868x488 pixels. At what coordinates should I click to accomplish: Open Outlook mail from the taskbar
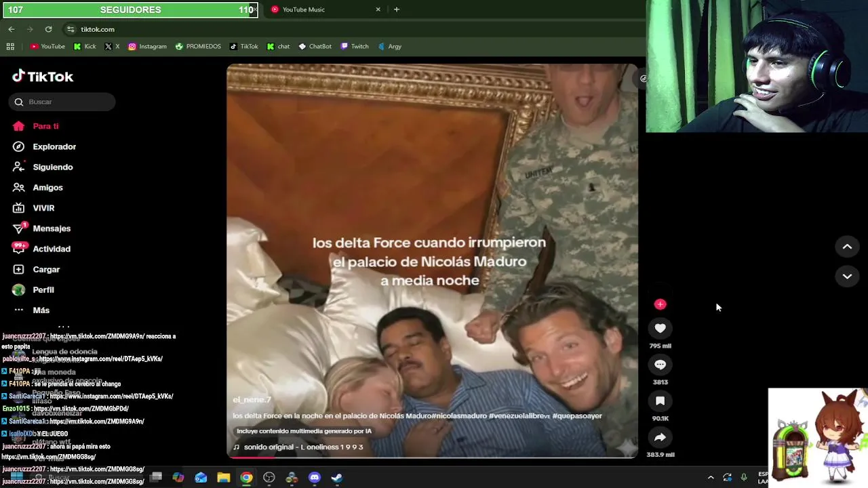[x=201, y=478]
